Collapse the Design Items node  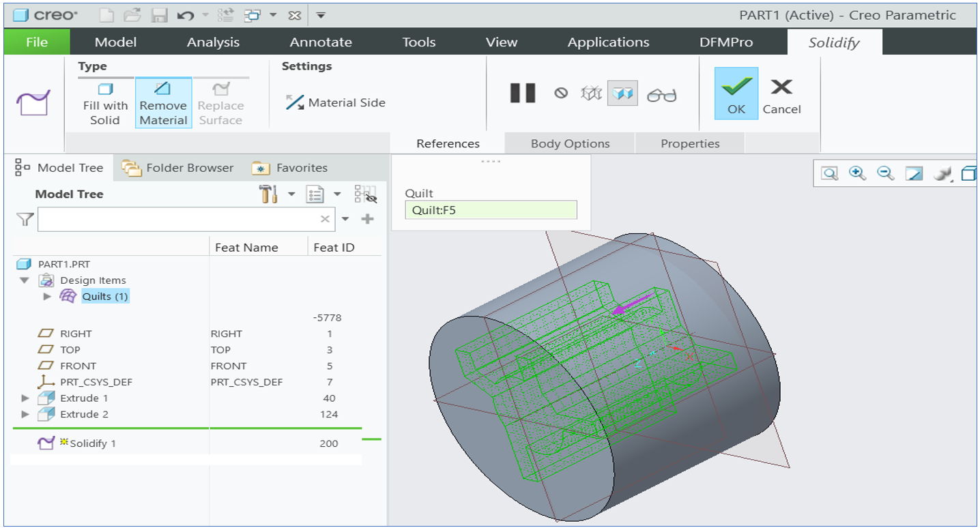coord(25,280)
